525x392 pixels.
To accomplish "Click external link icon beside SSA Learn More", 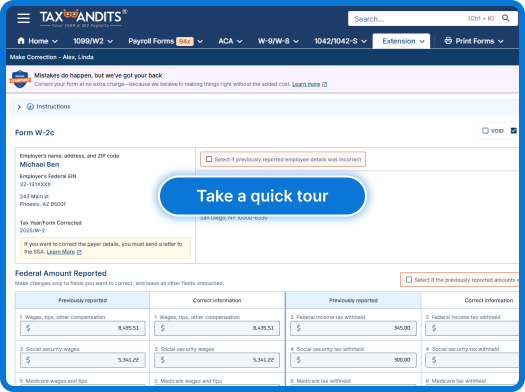I will pos(79,252).
